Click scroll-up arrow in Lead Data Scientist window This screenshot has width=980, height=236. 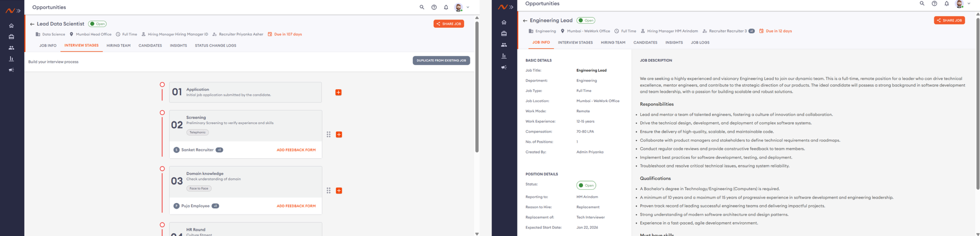point(477,18)
